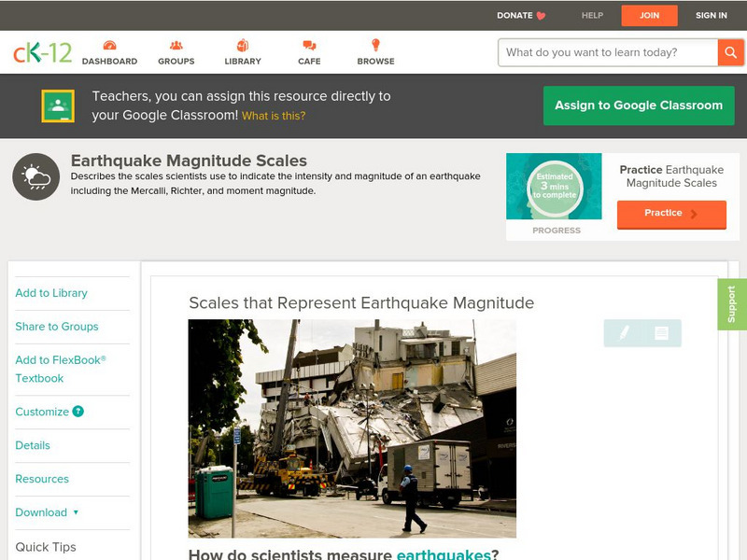This screenshot has height=560, width=747.
Task: Open the LIBRARY menu item
Action: 243,62
